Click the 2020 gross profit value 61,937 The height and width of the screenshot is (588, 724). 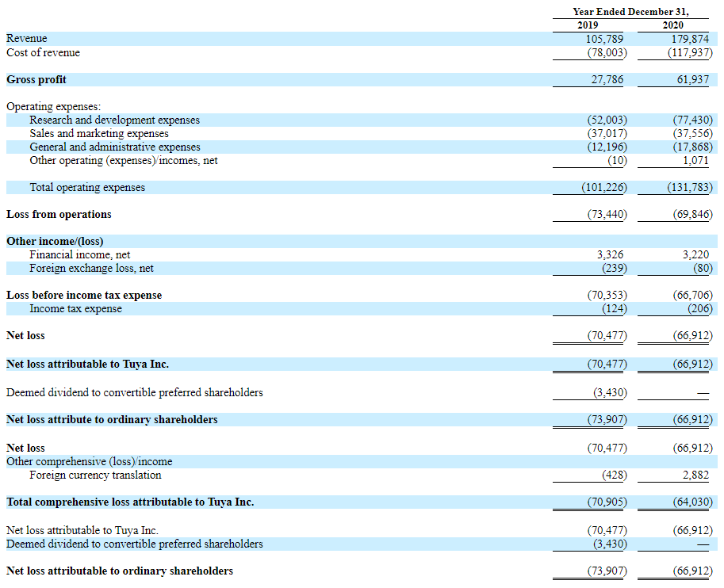click(692, 79)
